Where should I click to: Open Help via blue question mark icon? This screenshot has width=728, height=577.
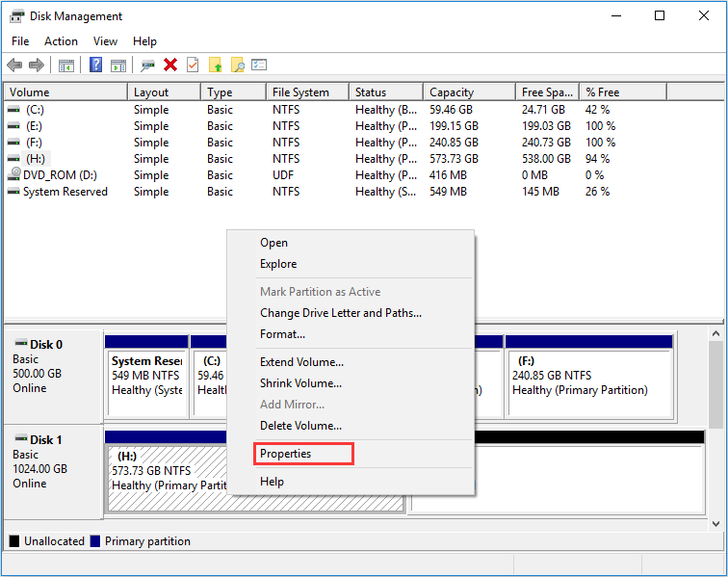point(95,65)
